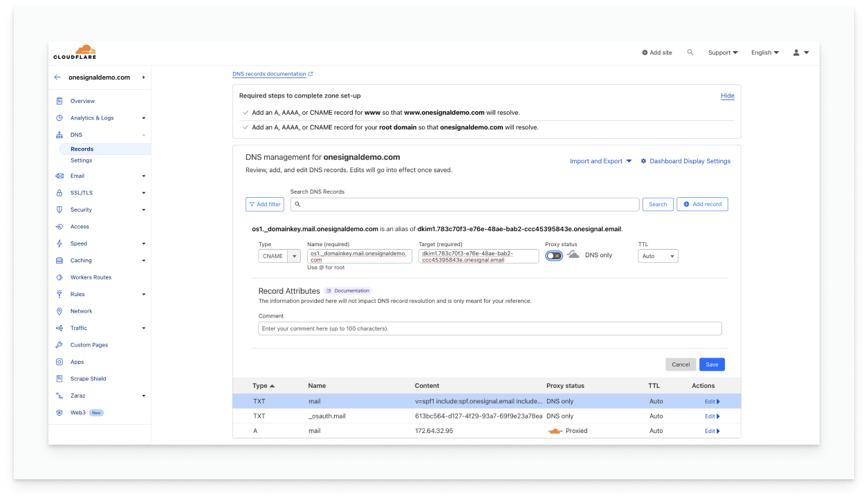This screenshot has height=500, width=868.
Task: Click the orange Proxied cloud icon
Action: pos(555,431)
